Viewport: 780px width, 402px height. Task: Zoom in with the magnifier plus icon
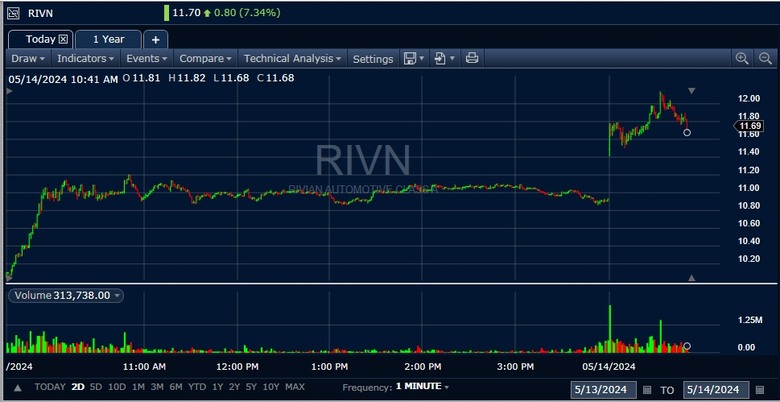click(x=742, y=59)
